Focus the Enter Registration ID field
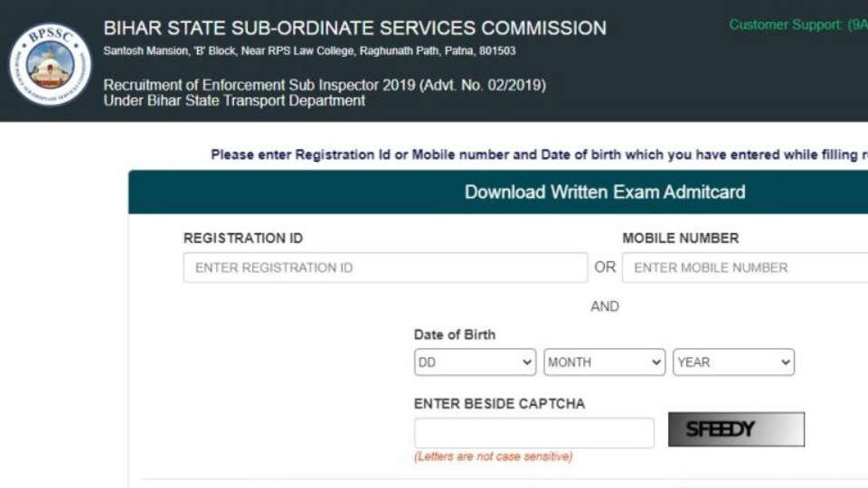This screenshot has height=488, width=868. [385, 267]
